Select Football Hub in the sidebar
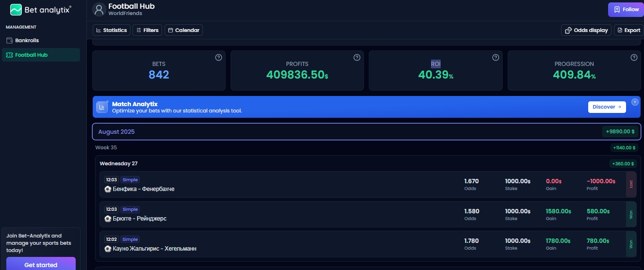This screenshot has width=644, height=270. pos(31,55)
